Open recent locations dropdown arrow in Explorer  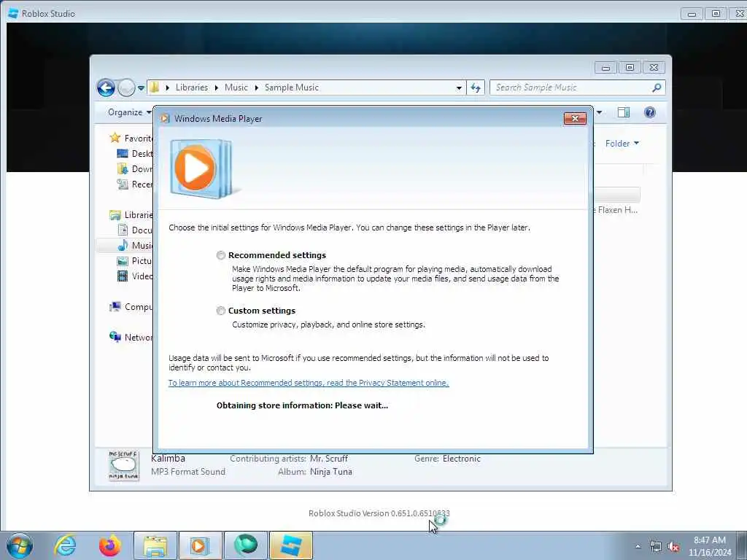click(141, 88)
